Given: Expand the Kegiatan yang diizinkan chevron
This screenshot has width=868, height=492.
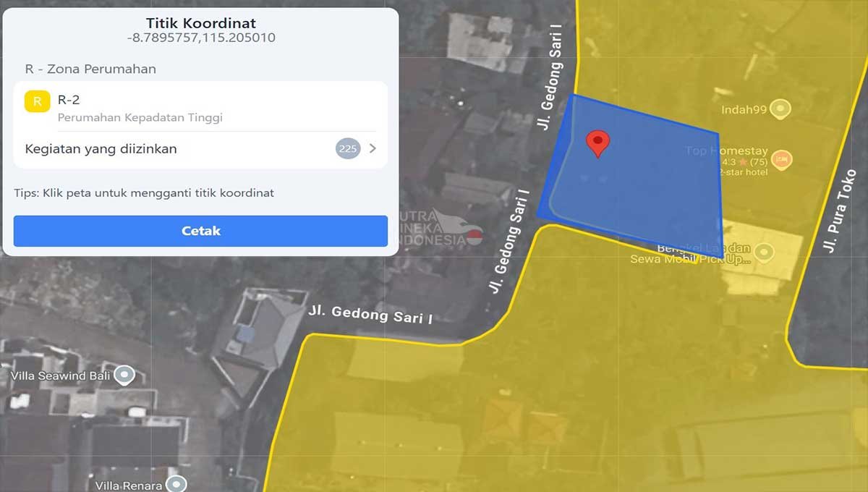Looking at the screenshot, I should [x=373, y=149].
